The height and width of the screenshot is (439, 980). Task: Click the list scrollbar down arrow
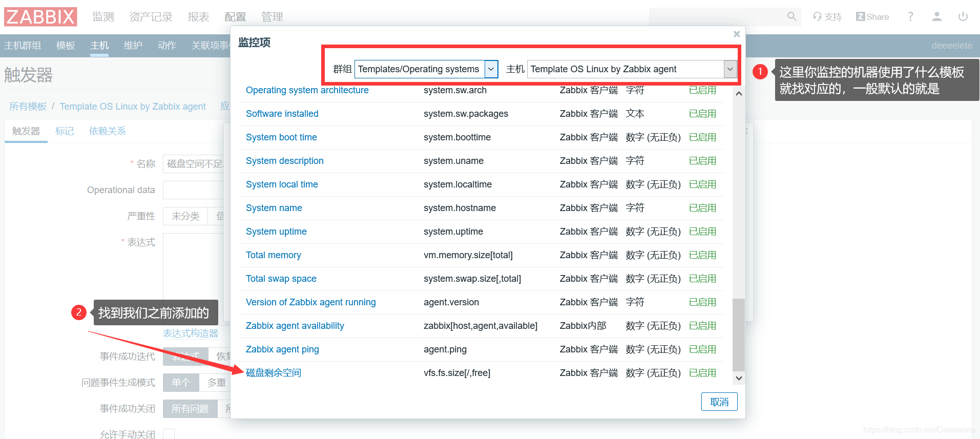739,378
